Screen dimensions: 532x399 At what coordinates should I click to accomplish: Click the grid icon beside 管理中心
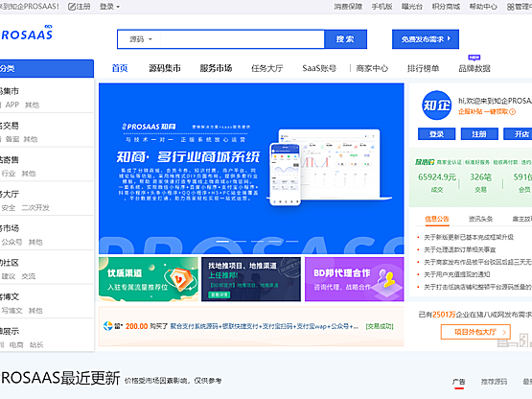tap(510, 7)
